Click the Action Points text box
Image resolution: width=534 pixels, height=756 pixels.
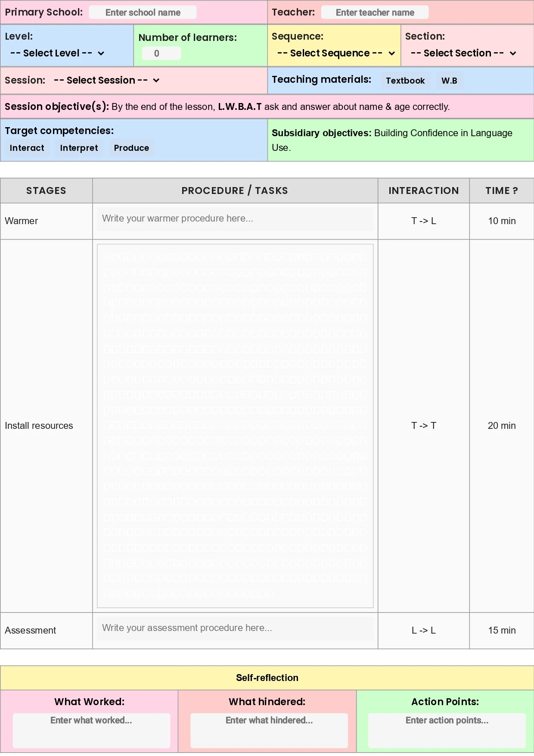tap(447, 730)
